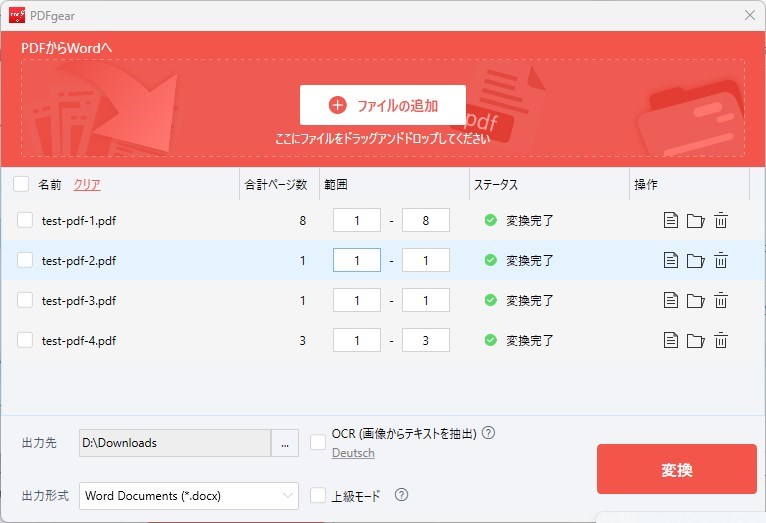Check the box for test-pdf-4.pdf
This screenshot has width=766, height=523.
25,340
